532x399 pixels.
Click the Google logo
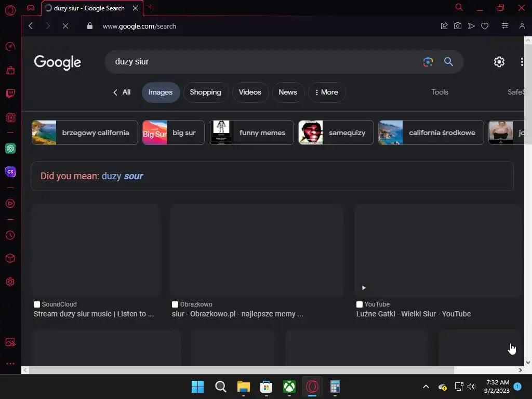point(58,62)
